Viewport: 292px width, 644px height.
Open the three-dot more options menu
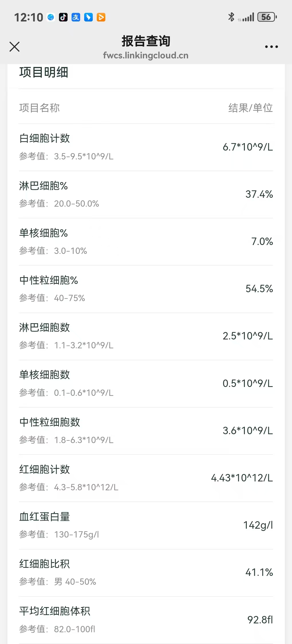[x=271, y=47]
